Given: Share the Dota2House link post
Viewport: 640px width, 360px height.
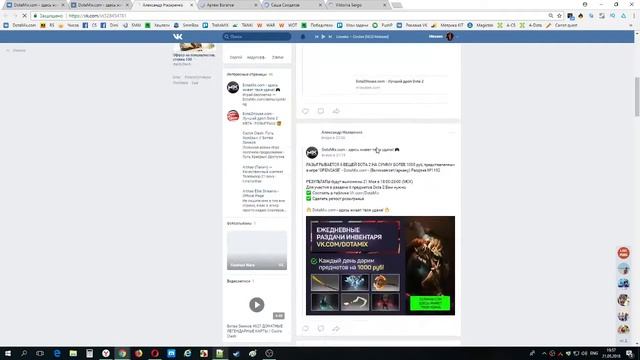Looking at the screenshot, I should point(336,111).
